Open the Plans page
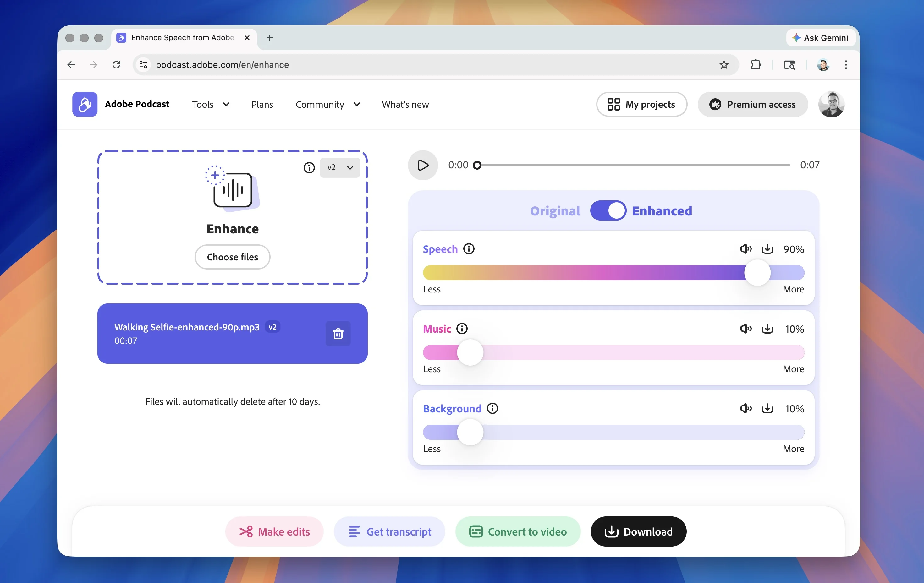 [262, 104]
